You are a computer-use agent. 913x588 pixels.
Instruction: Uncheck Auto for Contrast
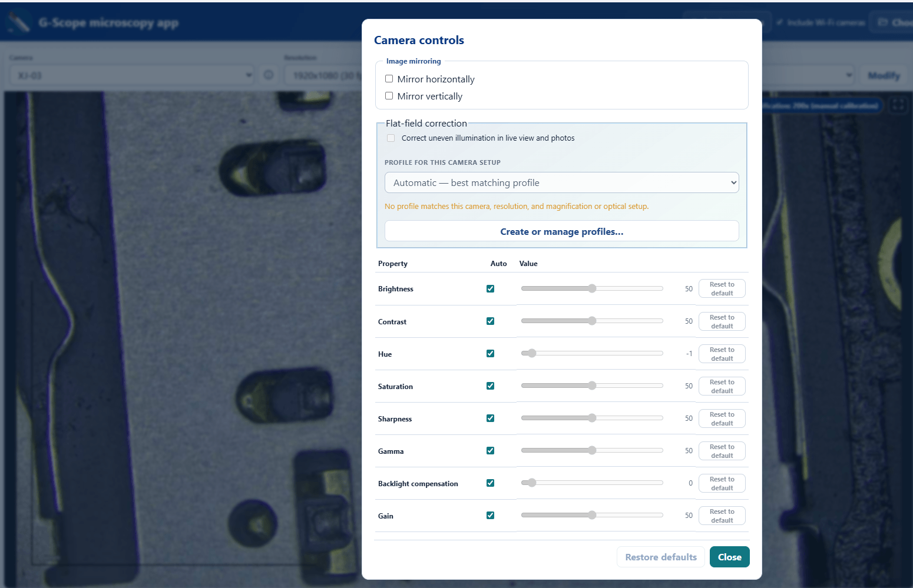tap(490, 321)
